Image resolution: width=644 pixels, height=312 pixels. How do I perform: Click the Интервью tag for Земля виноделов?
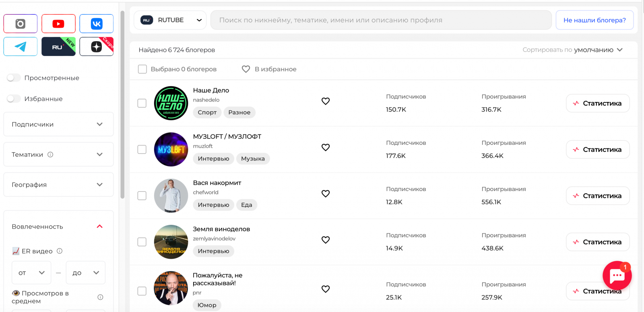pos(213,251)
